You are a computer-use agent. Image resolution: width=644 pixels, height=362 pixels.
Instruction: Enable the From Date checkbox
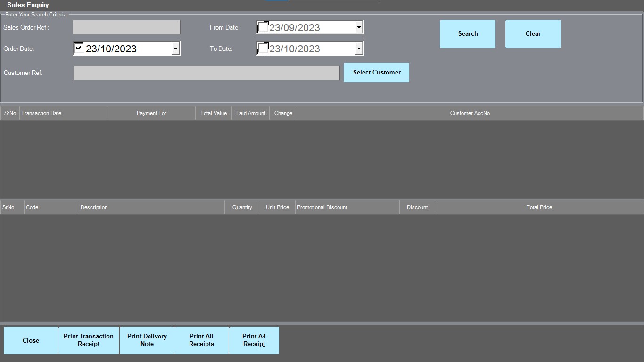(263, 27)
